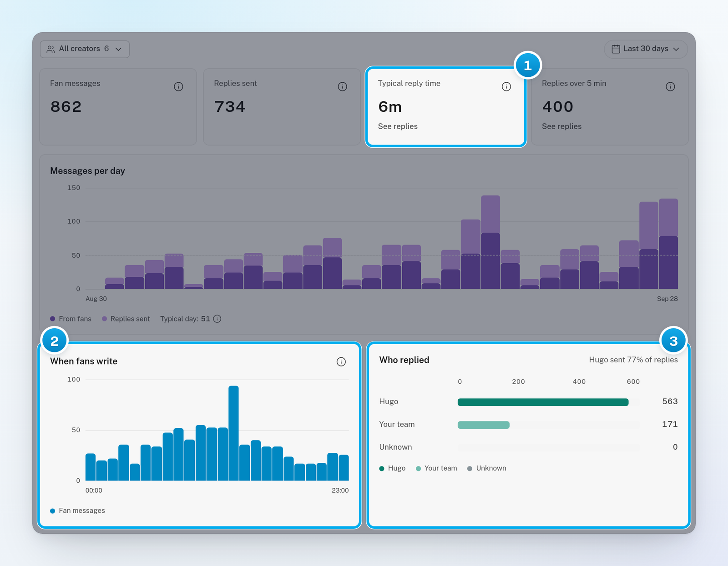Click the 400 replies over 5 min value
This screenshot has height=566, width=728.
coord(558,107)
